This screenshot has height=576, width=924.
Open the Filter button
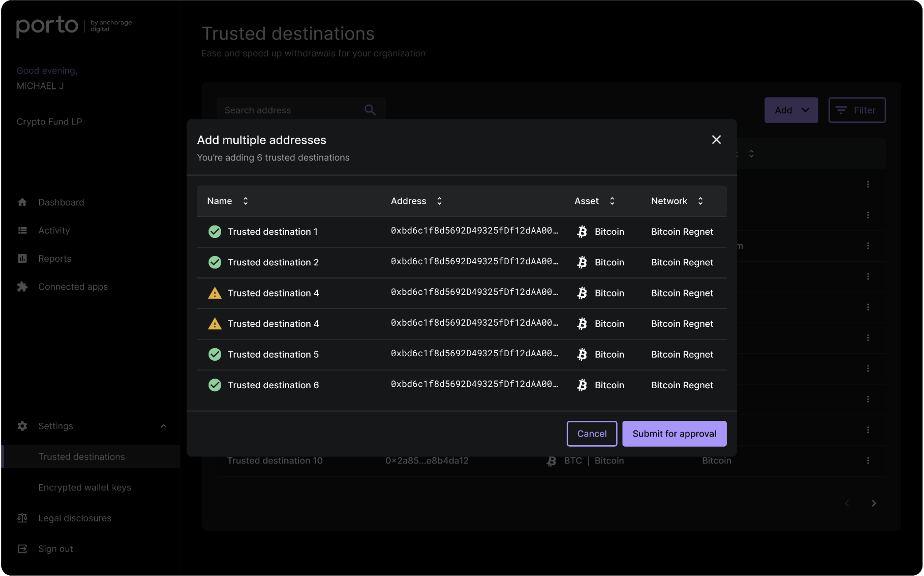tap(857, 110)
